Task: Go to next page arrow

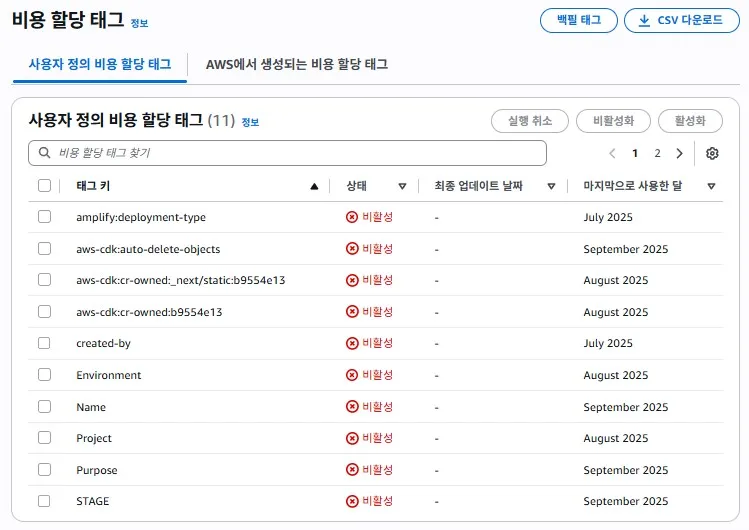Action: 679,153
